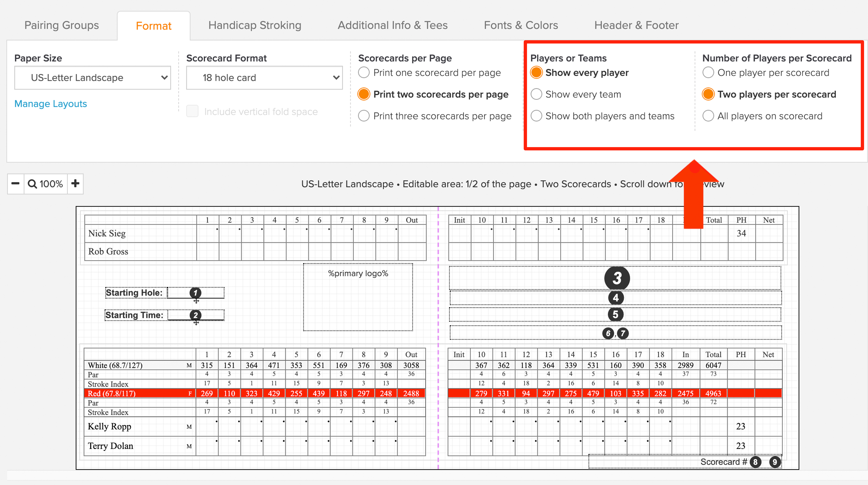Click Nick Sieg's PH value 34
The width and height of the screenshot is (868, 485).
click(741, 233)
